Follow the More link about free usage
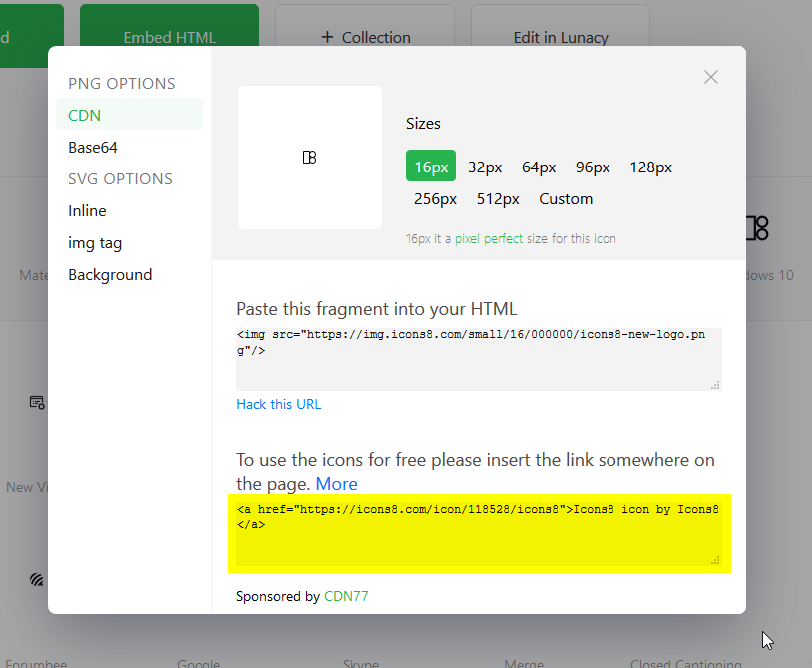This screenshot has height=668, width=812. pyautogui.click(x=336, y=484)
